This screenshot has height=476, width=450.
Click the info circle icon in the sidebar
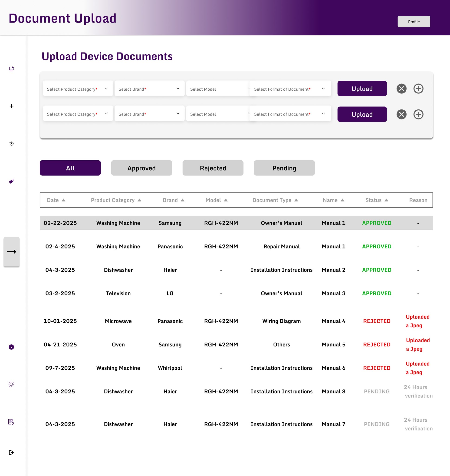[x=11, y=347]
